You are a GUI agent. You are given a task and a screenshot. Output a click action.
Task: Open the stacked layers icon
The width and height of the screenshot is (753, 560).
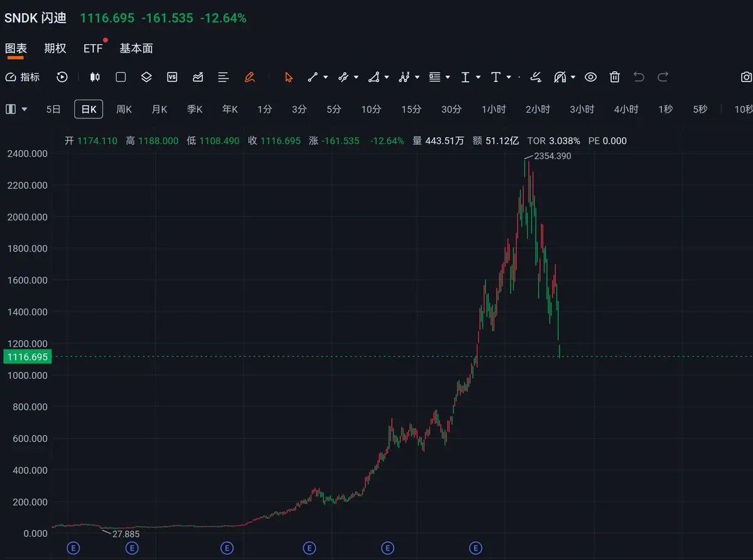click(x=146, y=77)
